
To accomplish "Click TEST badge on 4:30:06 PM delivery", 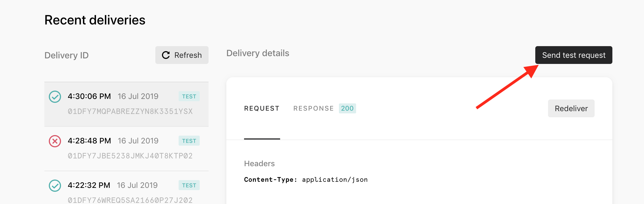I will tap(189, 96).
